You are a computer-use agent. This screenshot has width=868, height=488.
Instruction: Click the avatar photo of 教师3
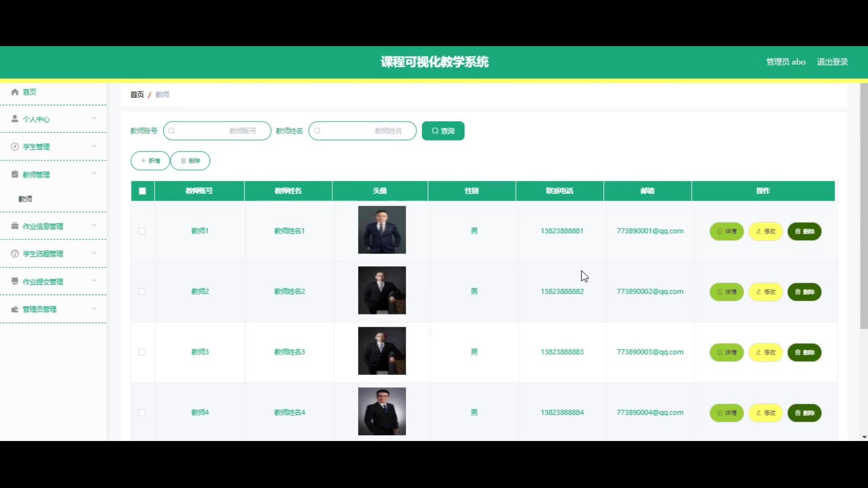point(382,351)
